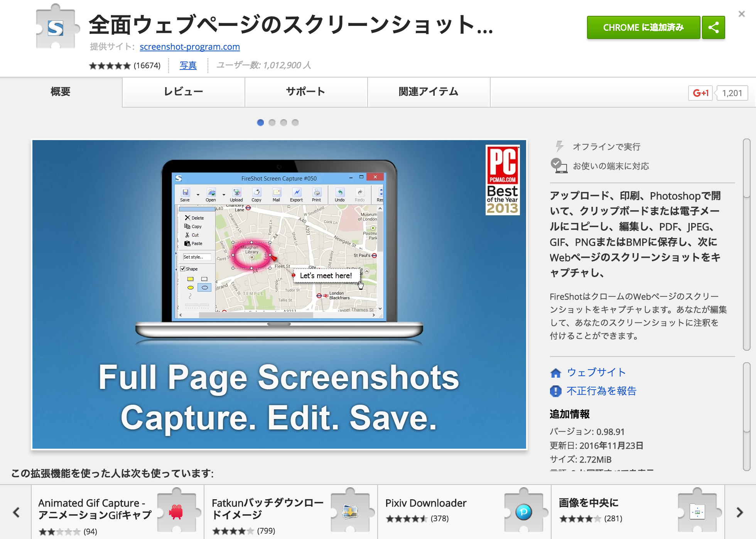Open the ウェブサイト link

click(596, 372)
